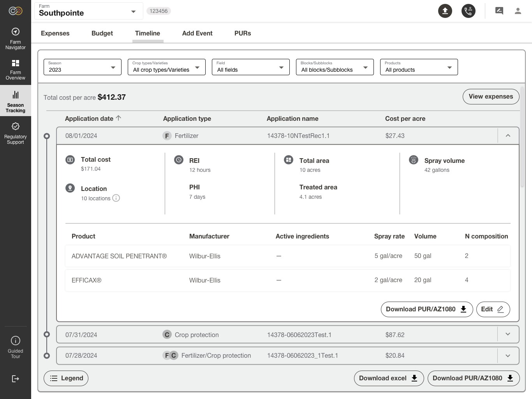The width and height of the screenshot is (532, 399).
Task: Open Regulatory Support in sidebar
Action: [16, 133]
